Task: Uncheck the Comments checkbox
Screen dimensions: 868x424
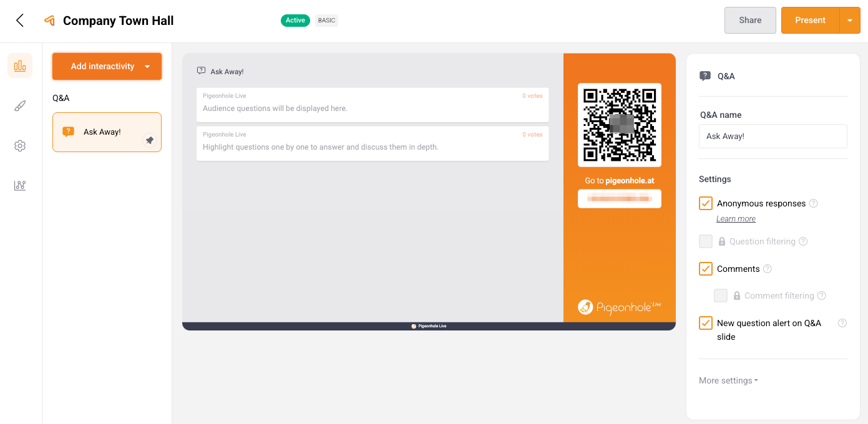Action: coord(706,269)
